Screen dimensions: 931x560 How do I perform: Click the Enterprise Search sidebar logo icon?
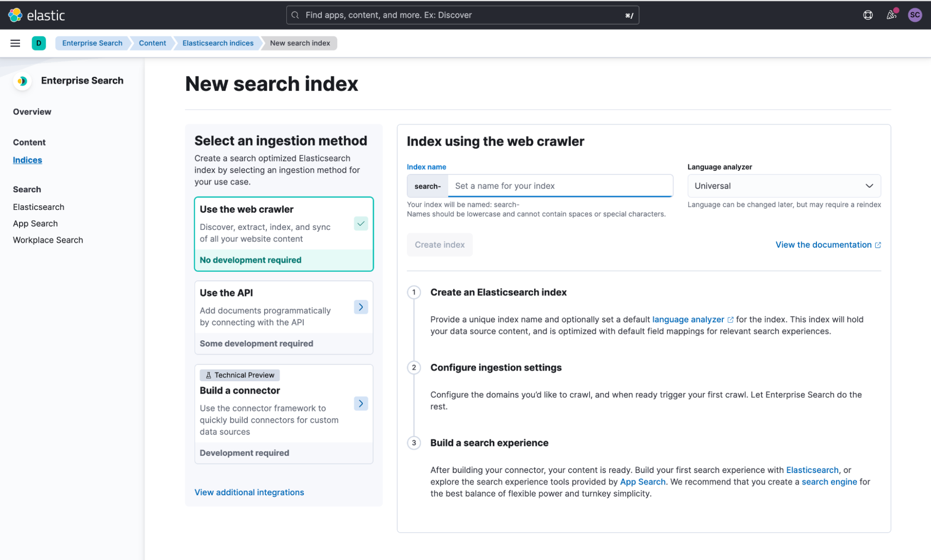pyautogui.click(x=22, y=81)
